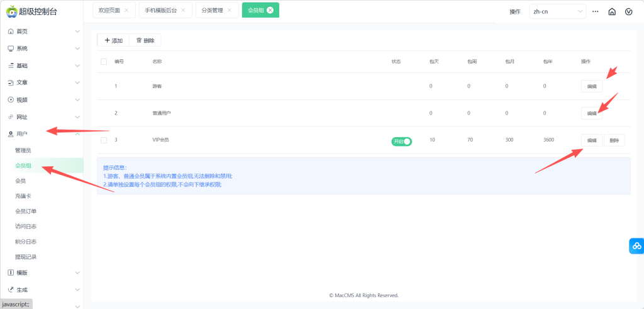This screenshot has height=309, width=644.
Task: Click the MacCMS apple logo
Action: click(x=11, y=11)
